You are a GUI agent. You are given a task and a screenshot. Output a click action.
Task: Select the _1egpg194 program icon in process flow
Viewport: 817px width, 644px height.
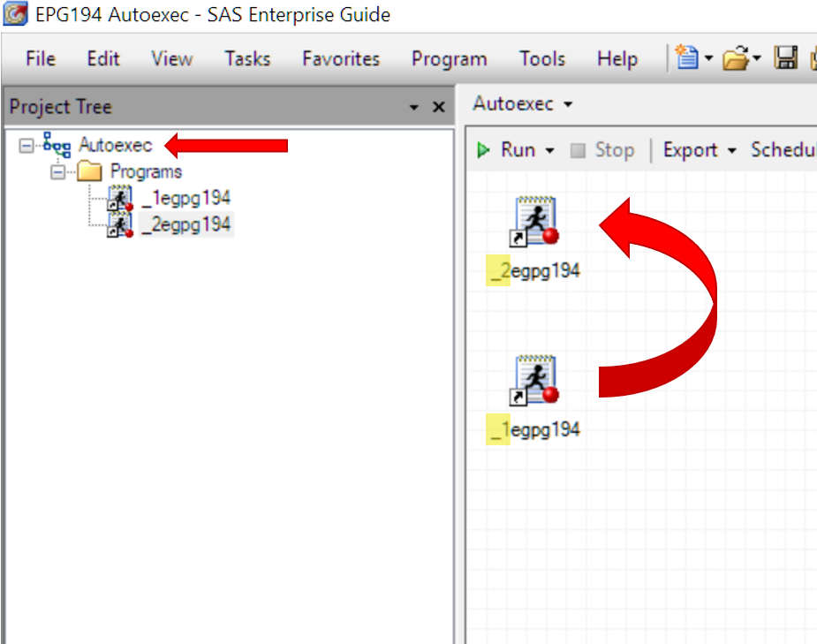(x=534, y=381)
